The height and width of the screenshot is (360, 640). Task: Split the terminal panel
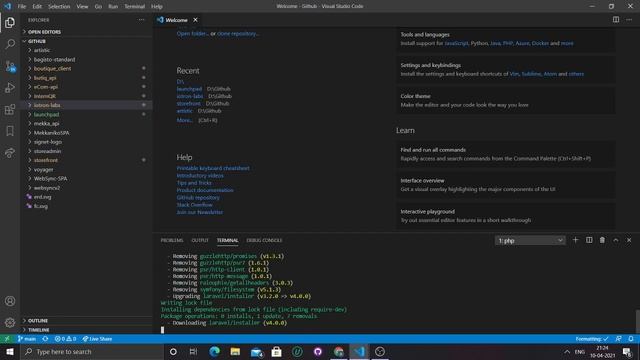pos(589,240)
